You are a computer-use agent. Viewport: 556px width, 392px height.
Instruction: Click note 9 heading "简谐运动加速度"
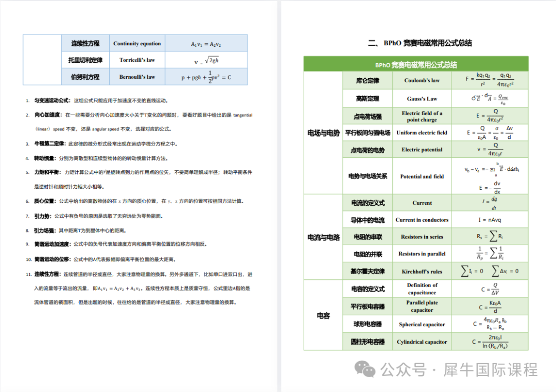pos(52,244)
